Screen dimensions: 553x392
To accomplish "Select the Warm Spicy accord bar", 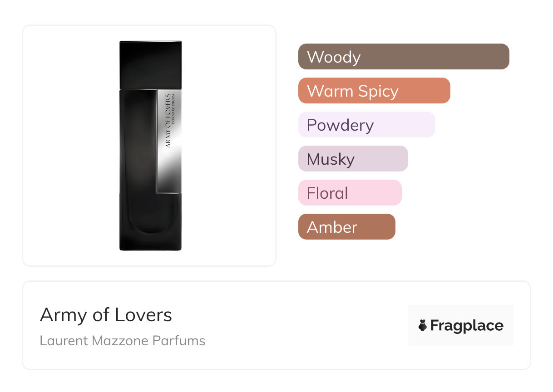I will tap(374, 91).
